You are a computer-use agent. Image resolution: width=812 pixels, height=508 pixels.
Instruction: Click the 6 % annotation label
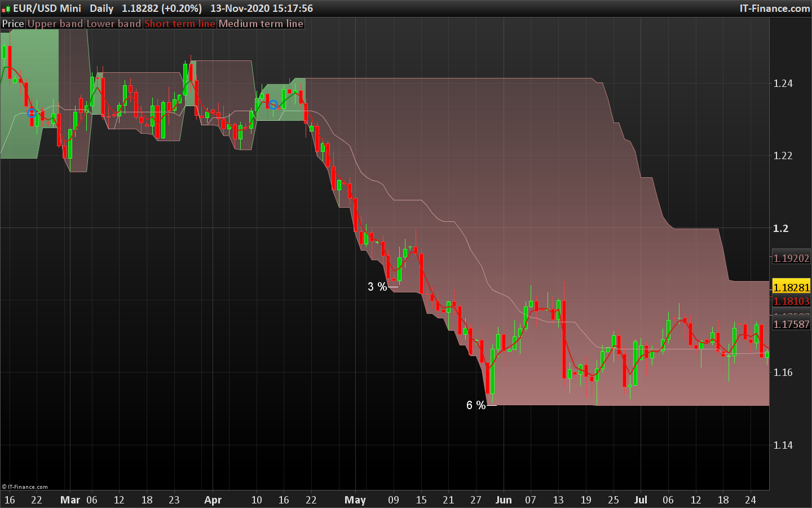(476, 405)
